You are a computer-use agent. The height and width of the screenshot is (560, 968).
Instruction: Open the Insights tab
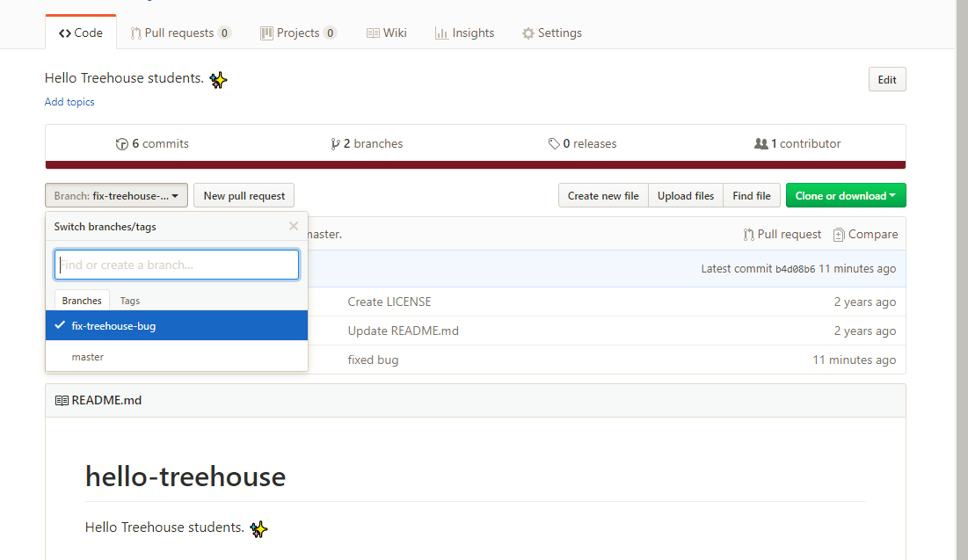tap(465, 33)
